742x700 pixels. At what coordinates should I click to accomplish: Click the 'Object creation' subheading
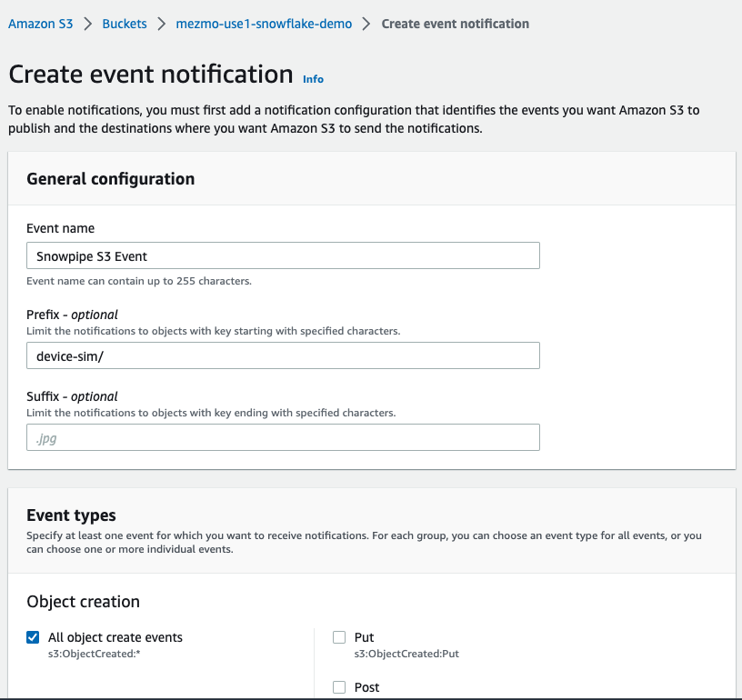[84, 602]
